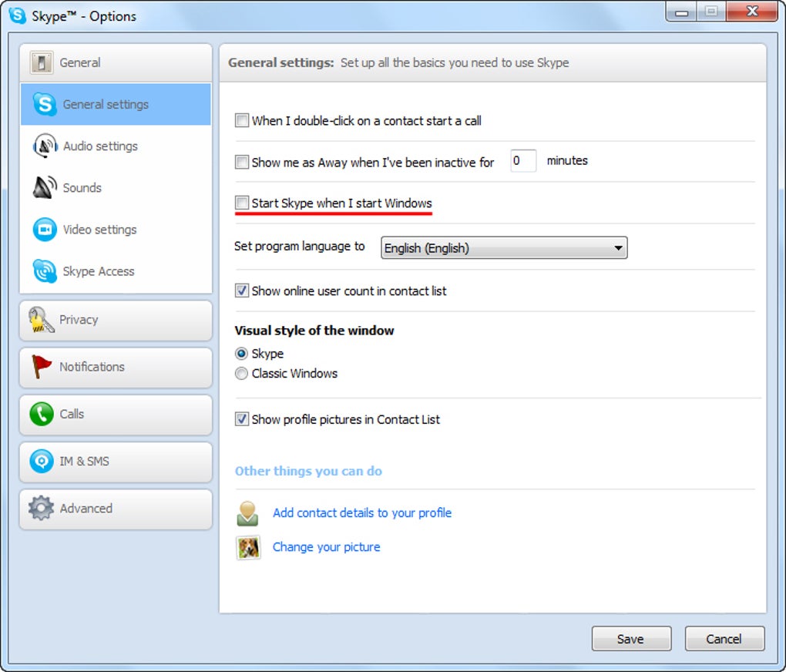Open the General settings tab
This screenshot has width=786, height=672.
pyautogui.click(x=116, y=104)
